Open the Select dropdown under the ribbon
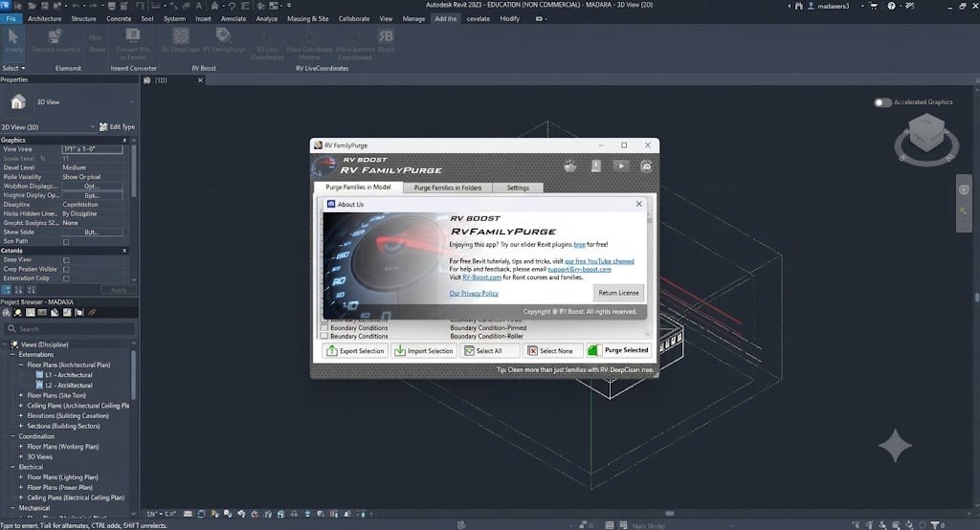 click(13, 68)
